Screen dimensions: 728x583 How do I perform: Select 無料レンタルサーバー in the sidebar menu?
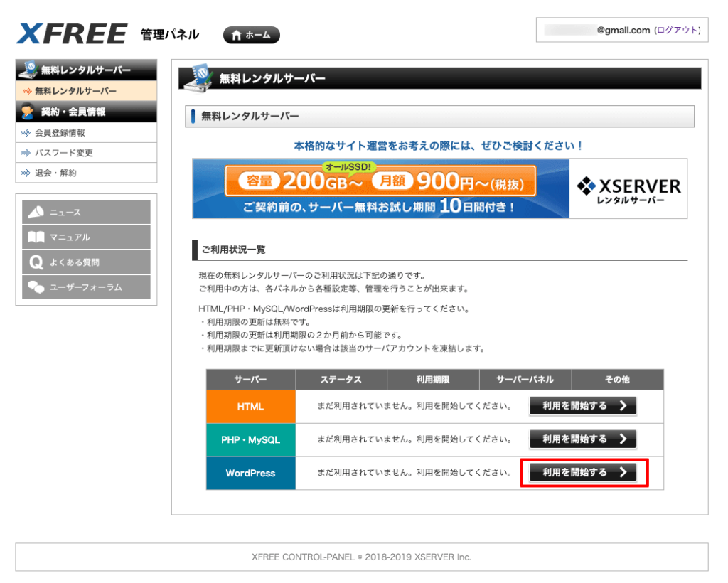tap(86, 91)
